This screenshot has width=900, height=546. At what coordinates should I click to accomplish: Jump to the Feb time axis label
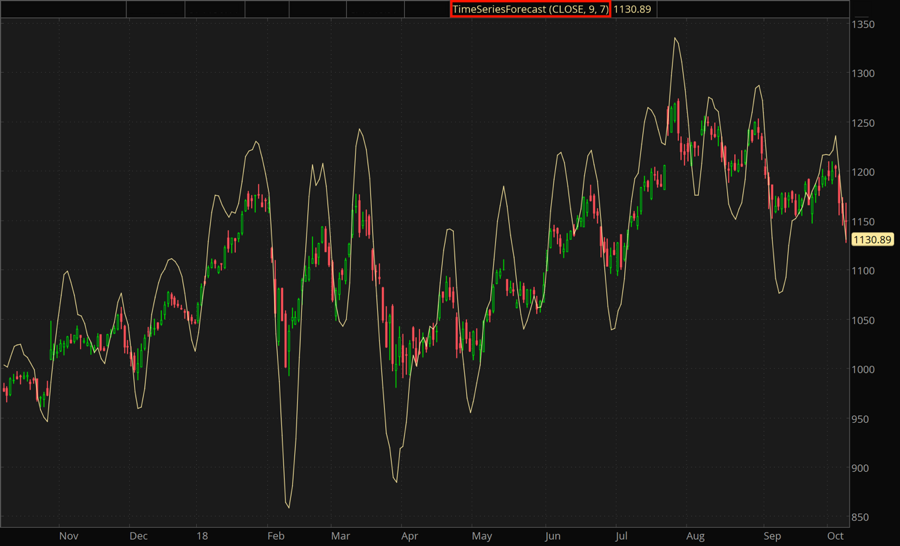[276, 536]
